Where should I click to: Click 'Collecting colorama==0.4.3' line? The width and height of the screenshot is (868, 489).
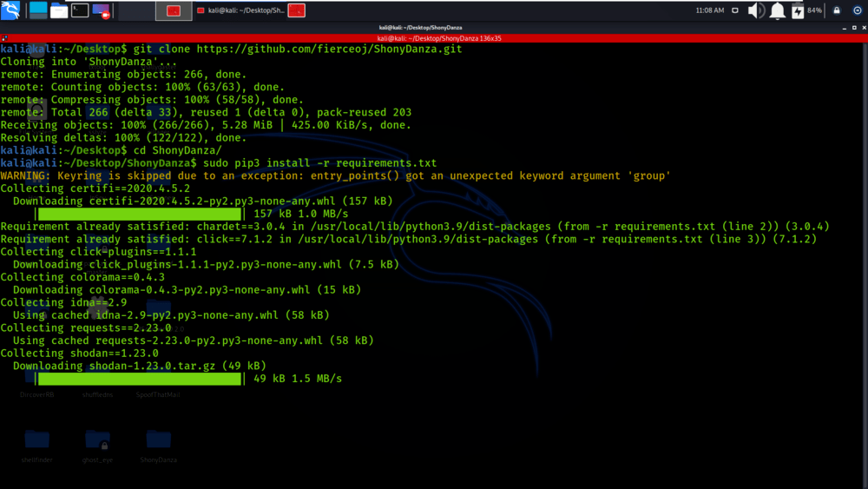click(x=82, y=277)
